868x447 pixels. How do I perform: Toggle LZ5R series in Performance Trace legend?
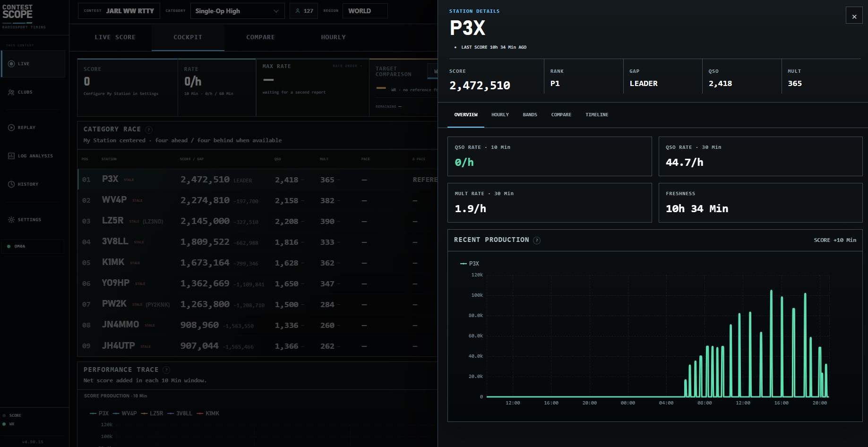click(x=152, y=413)
